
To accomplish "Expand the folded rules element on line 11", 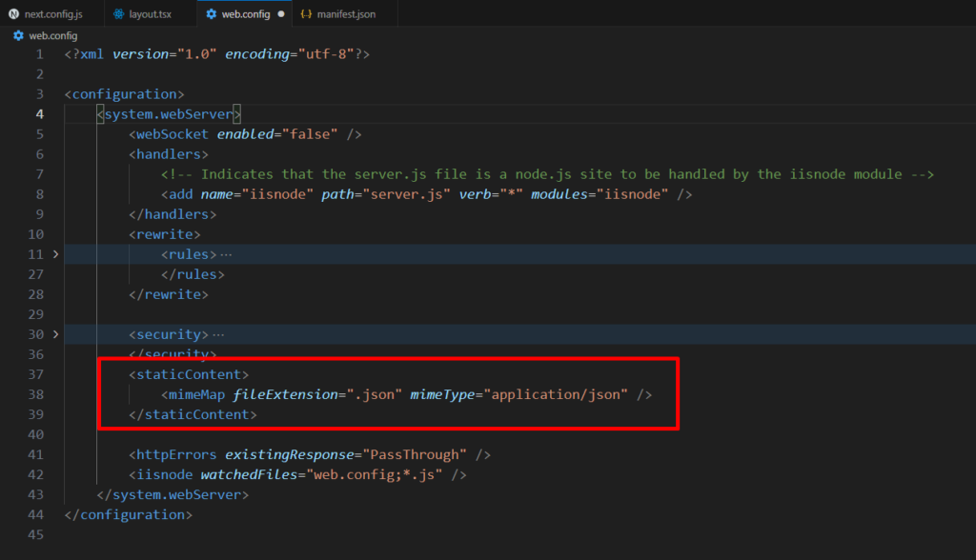I will point(53,253).
